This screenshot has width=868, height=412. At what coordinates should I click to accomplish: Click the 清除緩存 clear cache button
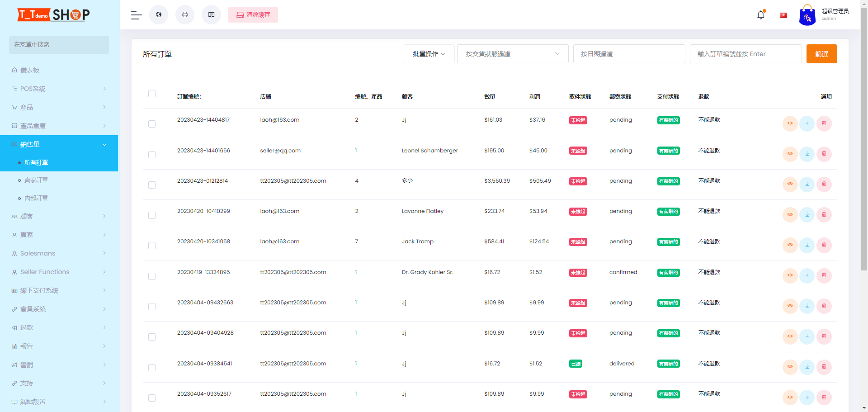(x=253, y=14)
